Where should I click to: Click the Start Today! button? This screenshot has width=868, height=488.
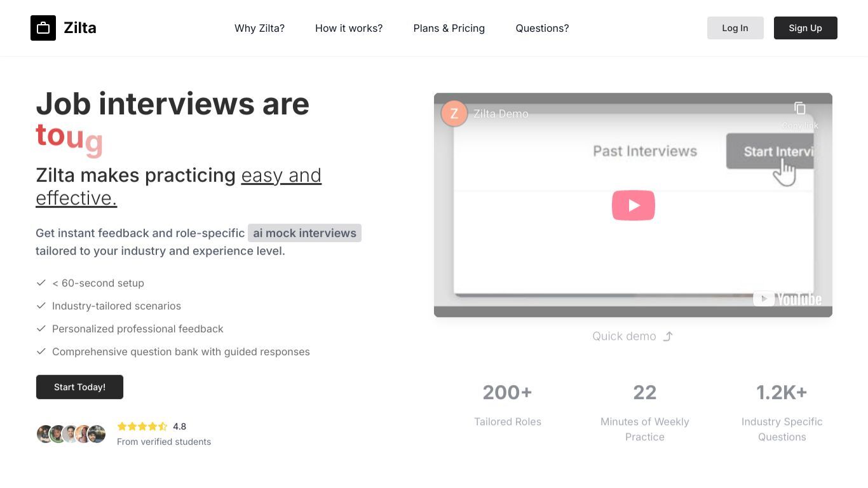(x=79, y=387)
